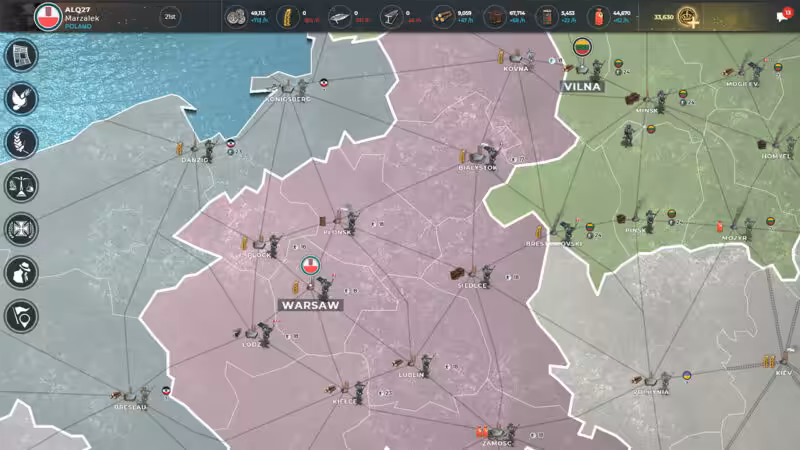Click the German flag marker near Konigsberg
The image size is (800, 450).
(x=323, y=83)
